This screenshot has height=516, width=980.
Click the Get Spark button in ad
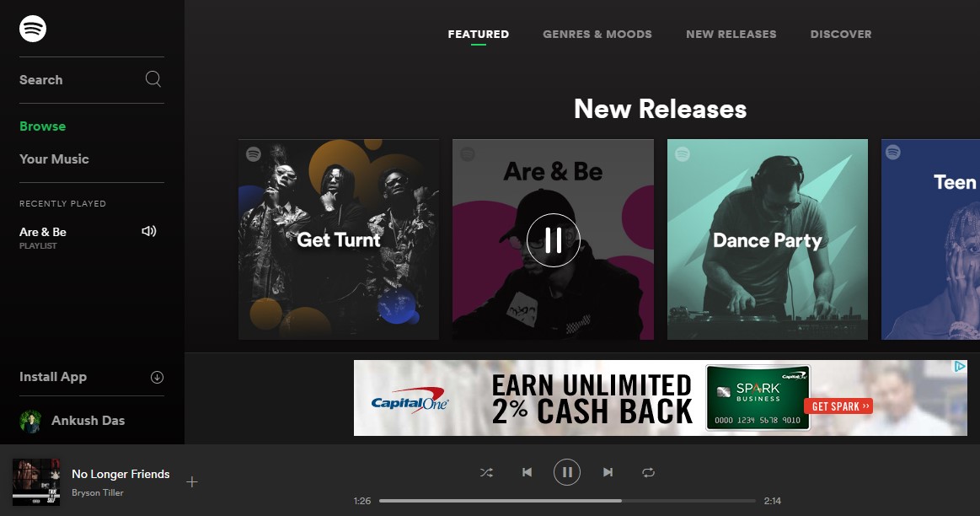pyautogui.click(x=838, y=406)
